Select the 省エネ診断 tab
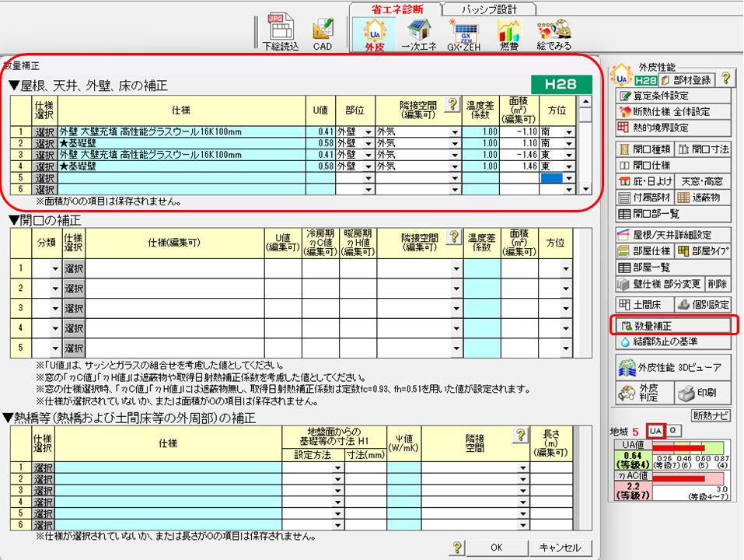744x560 pixels. (395, 9)
